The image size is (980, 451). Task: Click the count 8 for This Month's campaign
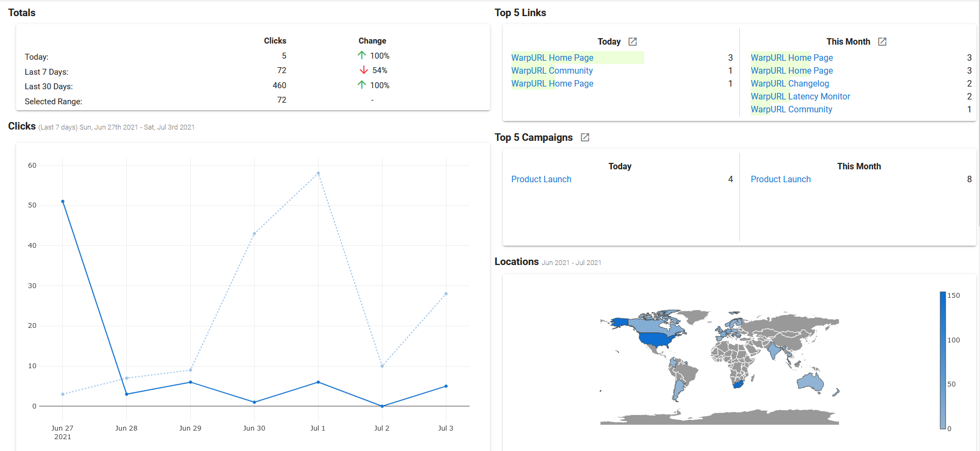(969, 179)
